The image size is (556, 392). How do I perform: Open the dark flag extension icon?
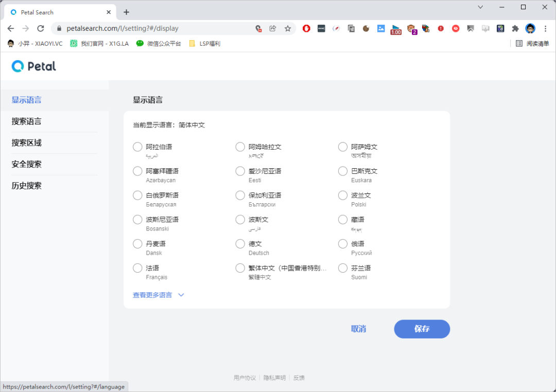(471, 28)
